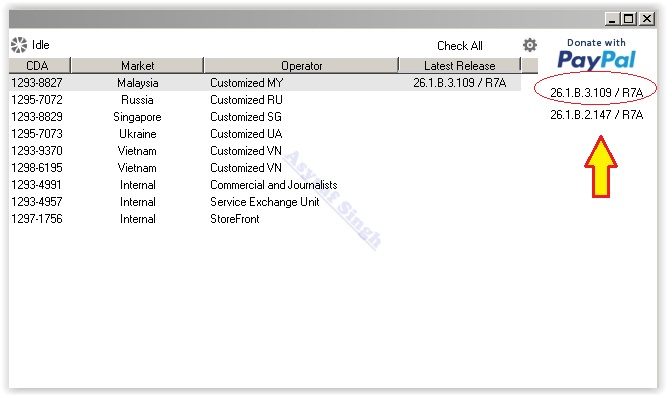Select firmware 26.1.B.3.109 / R7A in the right list
This screenshot has height=396, width=667.
[596, 92]
